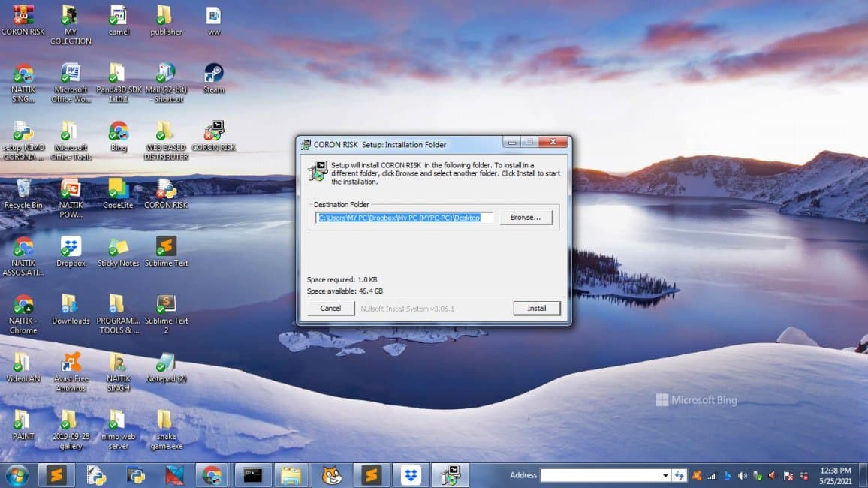
Task: Click the taskbar clock showing 12:38 PM
Action: (836, 476)
